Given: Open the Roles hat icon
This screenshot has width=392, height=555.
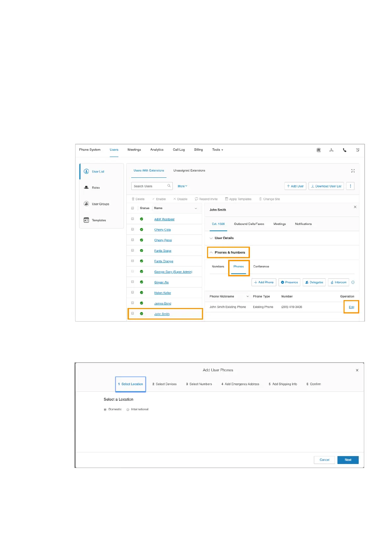Looking at the screenshot, I should [x=86, y=187].
